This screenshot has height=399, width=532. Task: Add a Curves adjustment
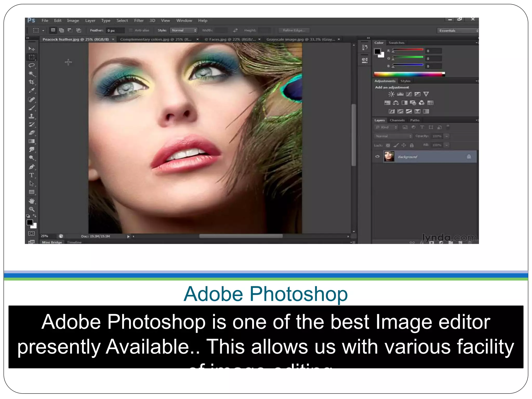pyautogui.click(x=409, y=94)
